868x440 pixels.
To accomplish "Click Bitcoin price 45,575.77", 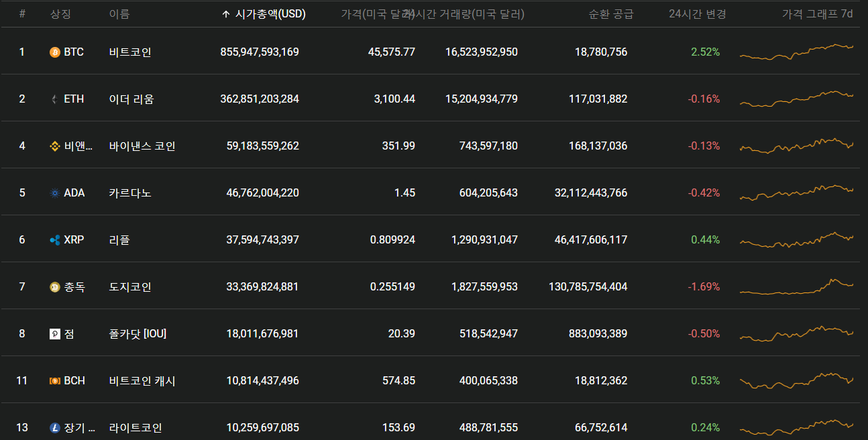I will pos(392,52).
